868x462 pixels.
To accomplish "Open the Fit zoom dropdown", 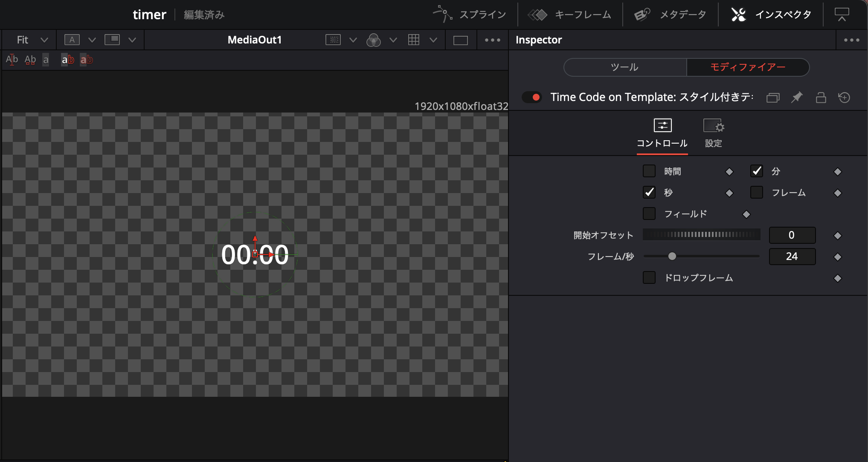I will 32,40.
